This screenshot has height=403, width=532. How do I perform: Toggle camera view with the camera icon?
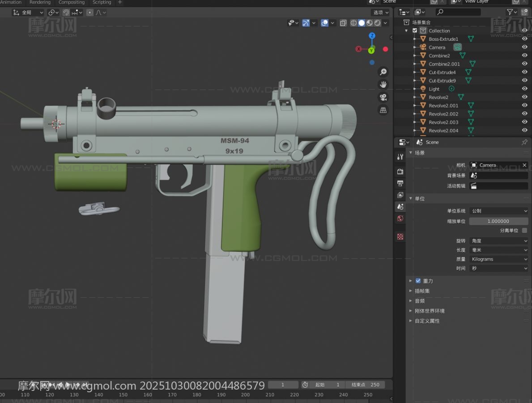383,97
